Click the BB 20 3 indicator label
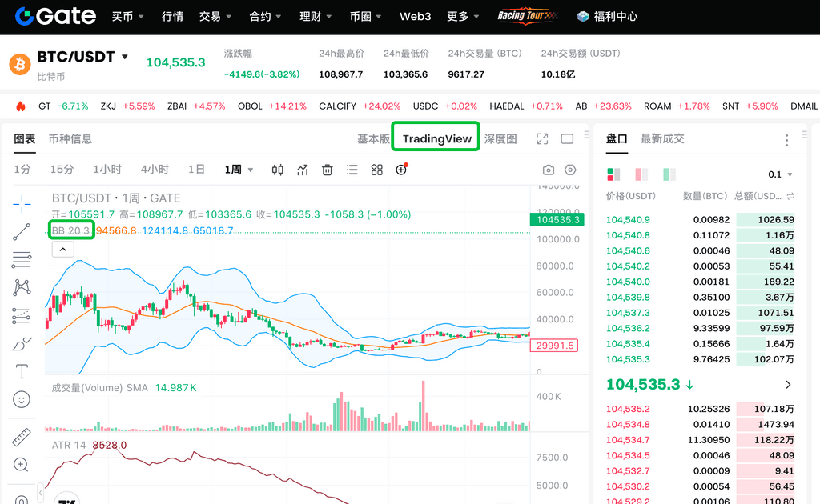The image size is (820, 504). [x=70, y=230]
